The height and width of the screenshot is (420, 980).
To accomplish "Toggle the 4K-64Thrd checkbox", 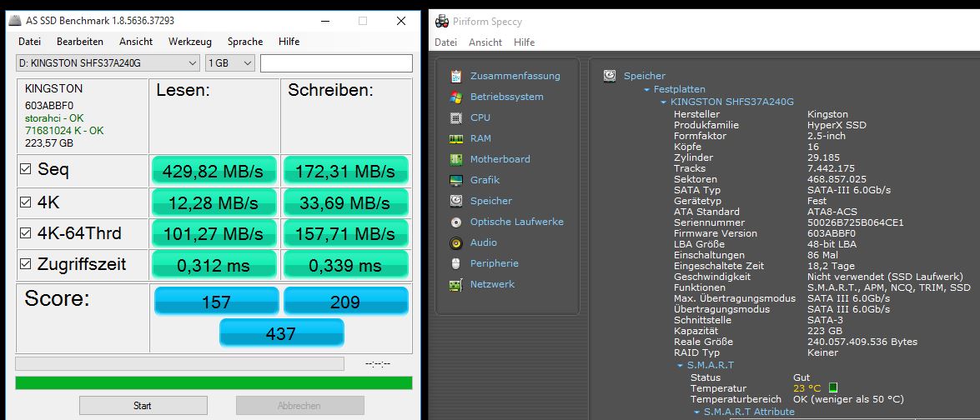I will click(x=26, y=233).
